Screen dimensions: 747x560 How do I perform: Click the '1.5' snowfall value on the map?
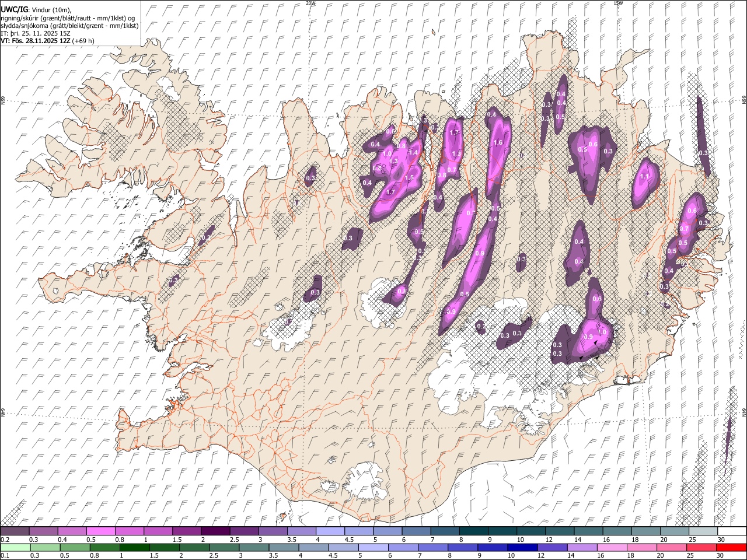click(409, 178)
